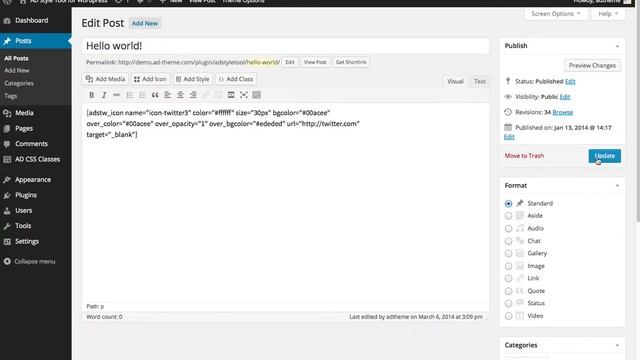This screenshot has width=640, height=360.
Task: Select the Standard post format
Action: [x=508, y=203]
